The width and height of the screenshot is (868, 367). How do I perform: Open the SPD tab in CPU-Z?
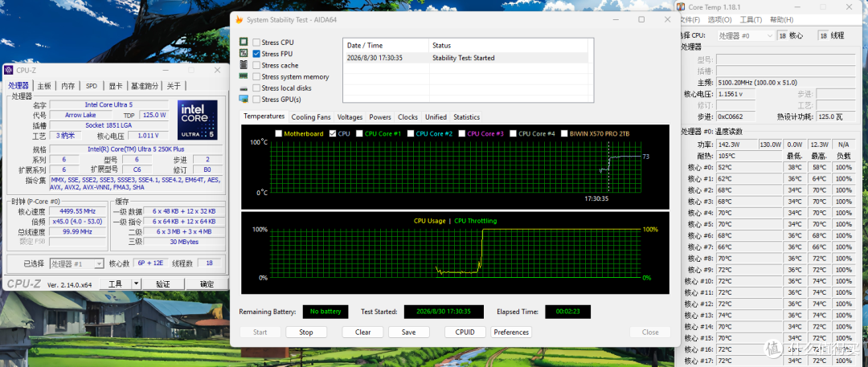coord(92,86)
